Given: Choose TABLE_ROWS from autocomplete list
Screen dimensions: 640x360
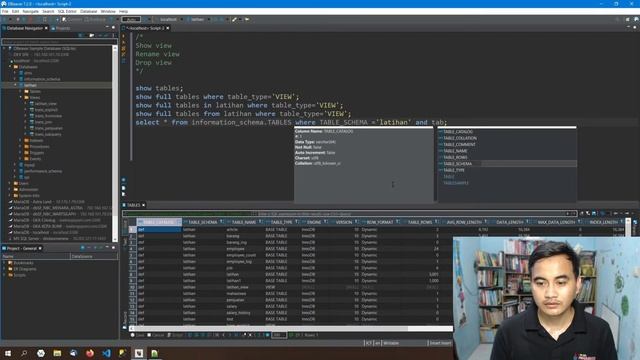Looking at the screenshot, I should coord(507,157).
